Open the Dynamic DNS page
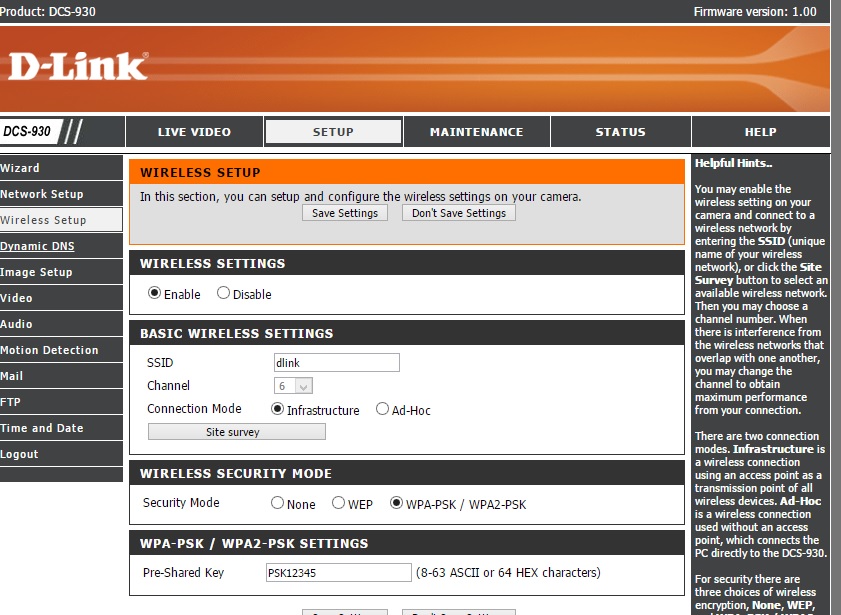 (x=61, y=246)
